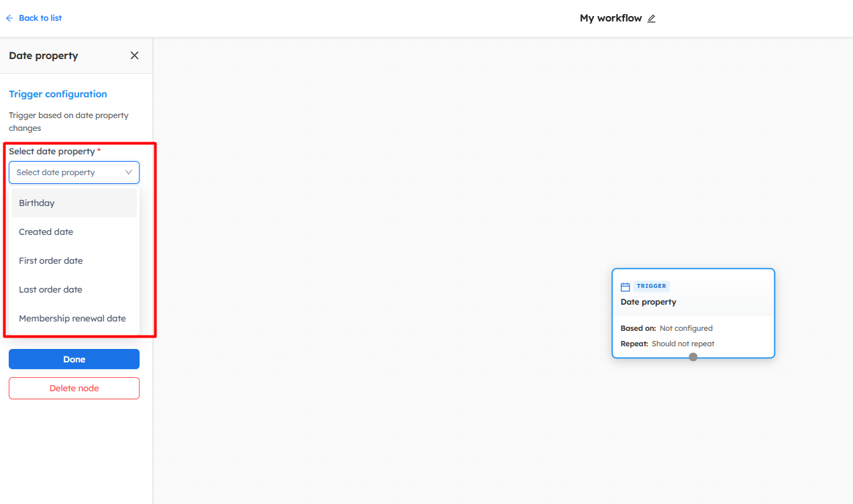853x504 pixels.
Task: Open the Back to list link
Action: 40,18
